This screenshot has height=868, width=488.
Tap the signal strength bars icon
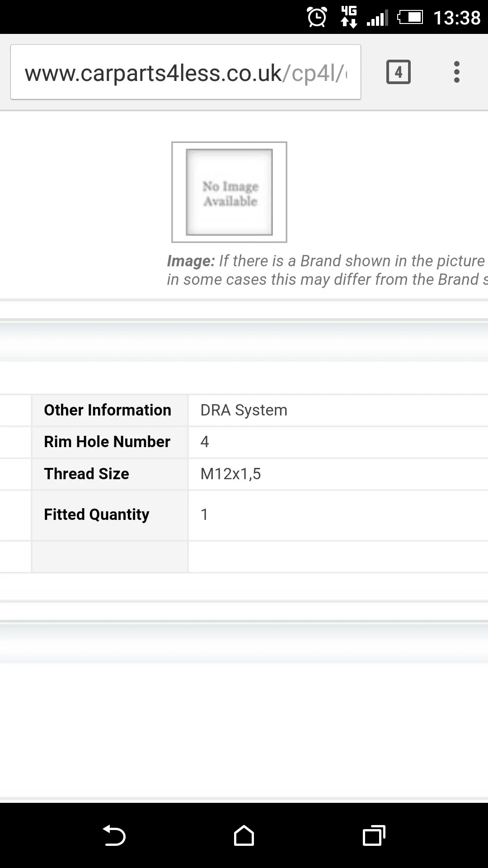(x=377, y=18)
